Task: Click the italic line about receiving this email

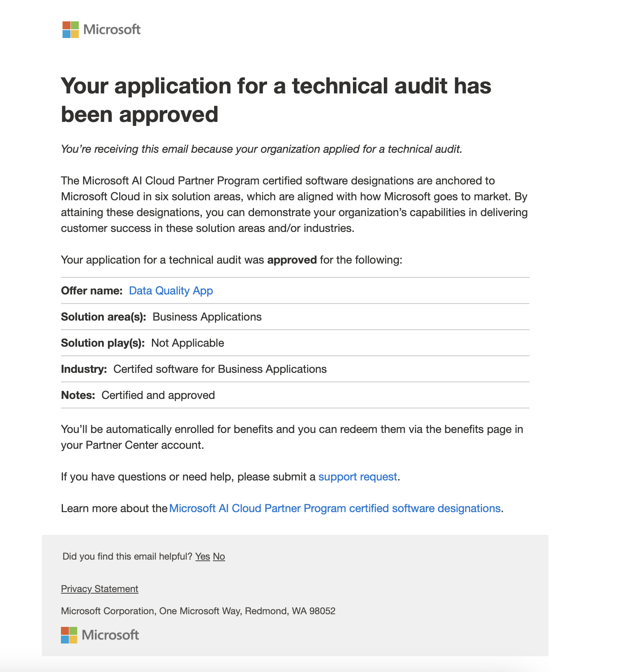Action: [x=262, y=149]
